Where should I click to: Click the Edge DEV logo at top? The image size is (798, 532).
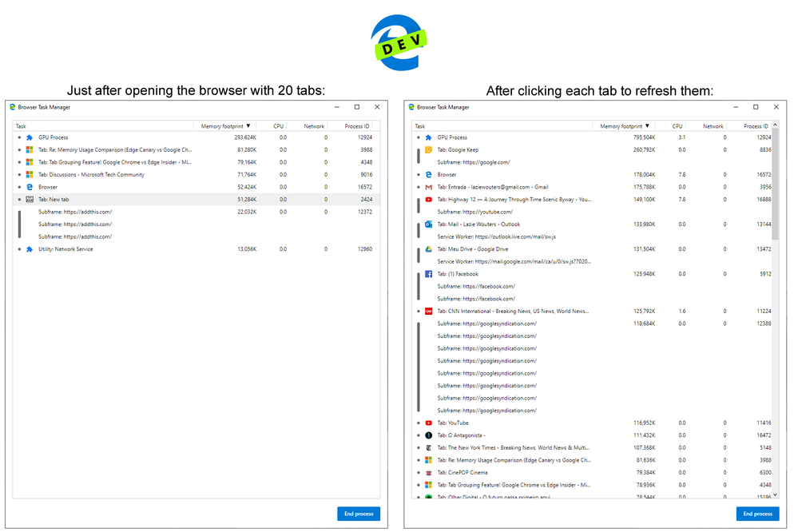(x=399, y=42)
